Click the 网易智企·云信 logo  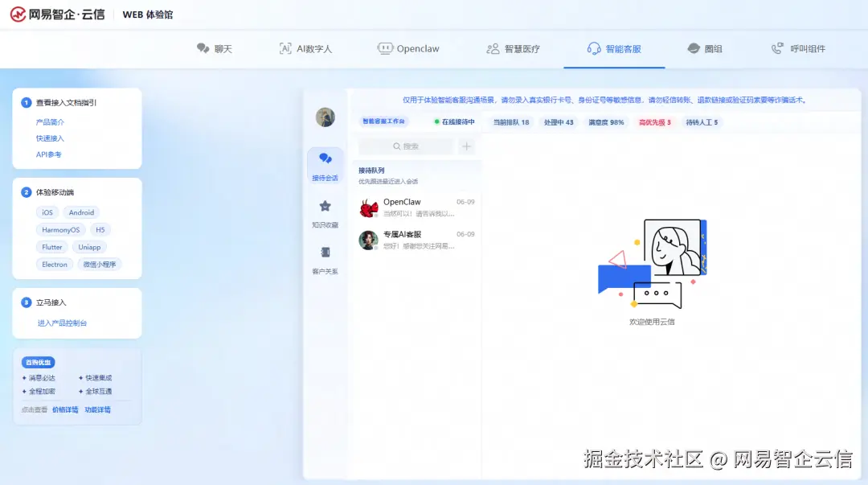tap(58, 14)
